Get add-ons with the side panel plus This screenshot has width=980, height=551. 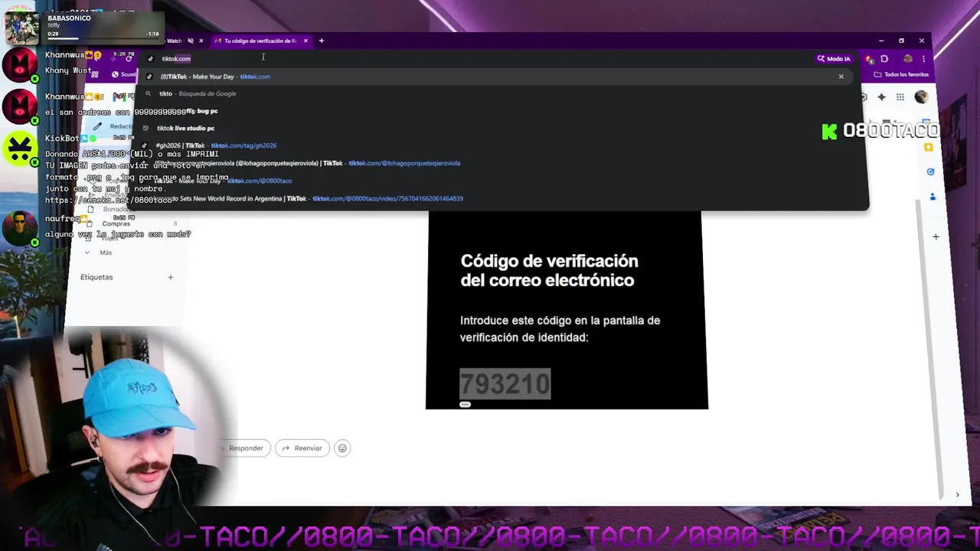tap(936, 236)
